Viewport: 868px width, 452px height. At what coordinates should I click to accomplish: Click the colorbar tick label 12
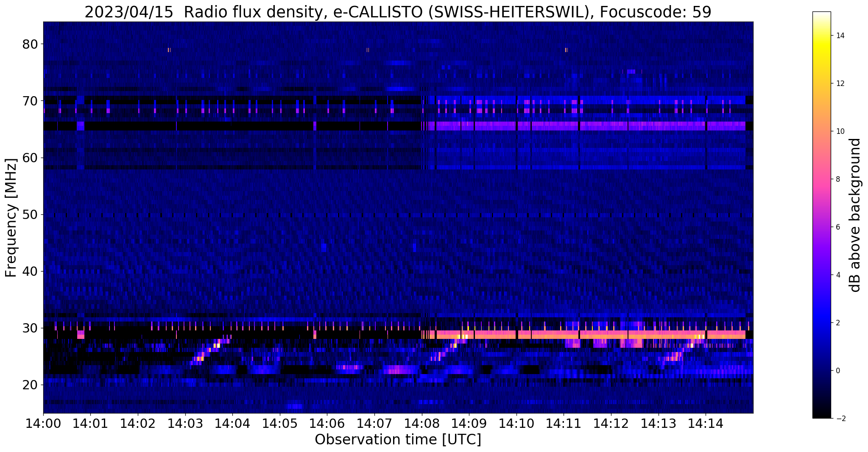[840, 83]
